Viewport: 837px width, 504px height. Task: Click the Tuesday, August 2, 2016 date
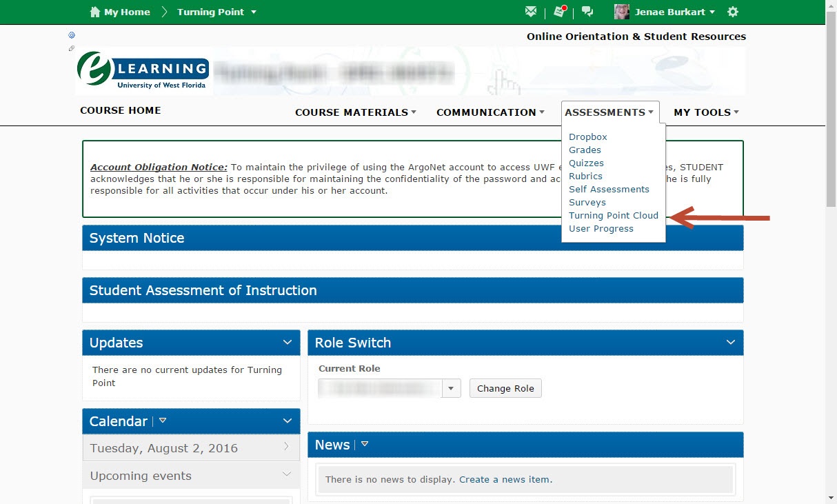163,448
